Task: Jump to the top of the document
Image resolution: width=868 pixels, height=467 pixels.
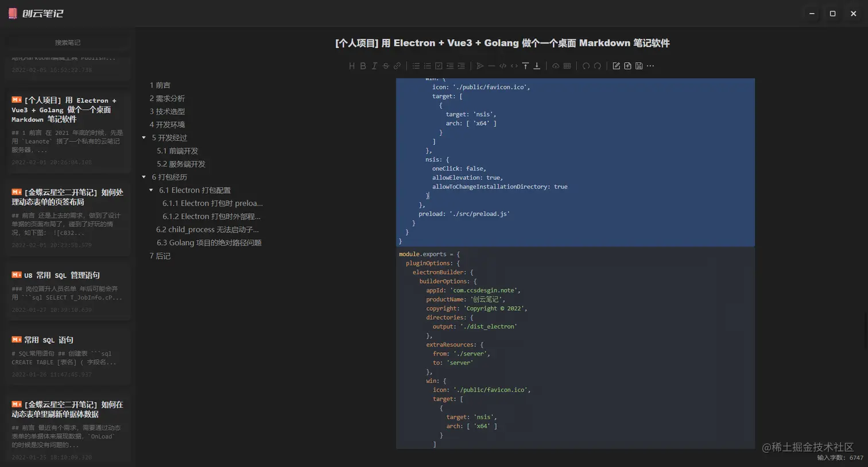Action: (x=525, y=66)
